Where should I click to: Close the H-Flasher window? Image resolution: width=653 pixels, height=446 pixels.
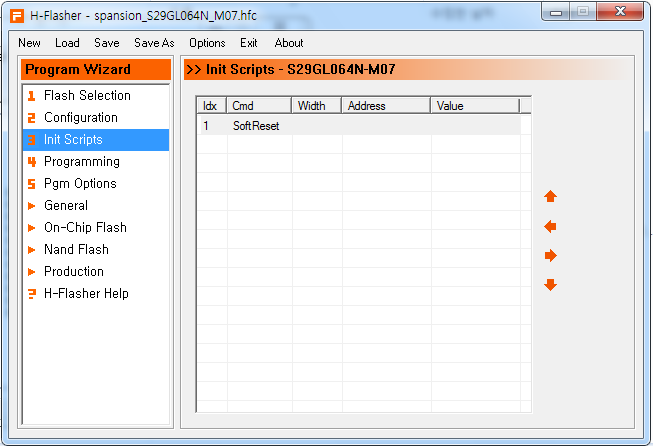[x=620, y=12]
